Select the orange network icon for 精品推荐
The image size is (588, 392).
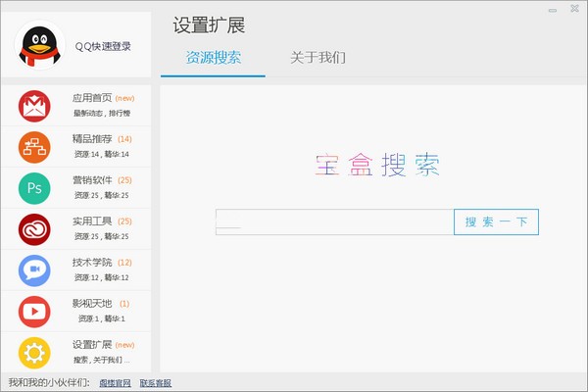point(34,147)
